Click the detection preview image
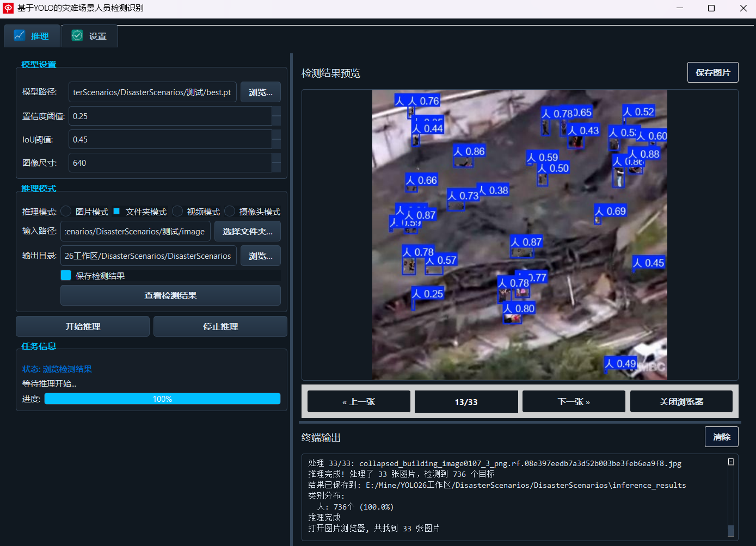 520,235
